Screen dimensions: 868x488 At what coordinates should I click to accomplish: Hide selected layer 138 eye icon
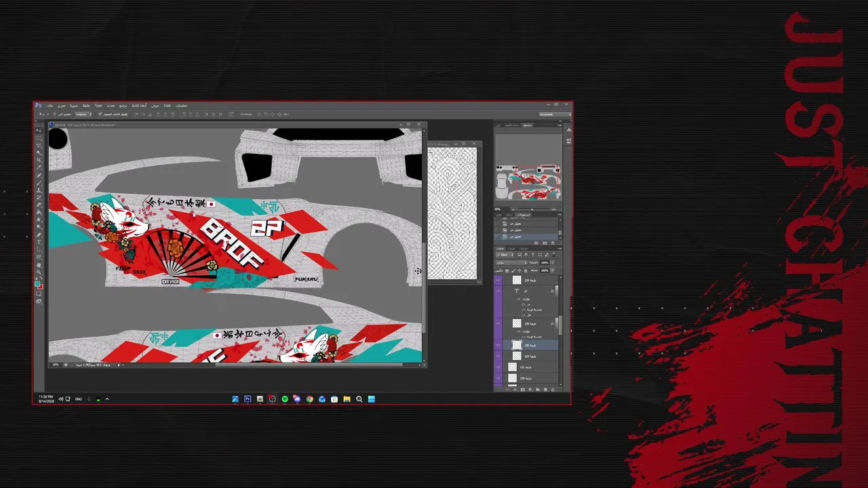(498, 345)
